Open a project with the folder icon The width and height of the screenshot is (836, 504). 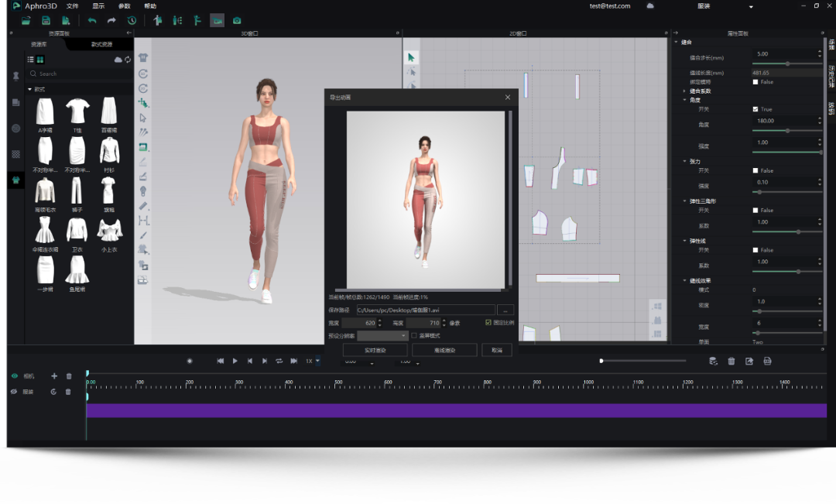click(x=26, y=21)
